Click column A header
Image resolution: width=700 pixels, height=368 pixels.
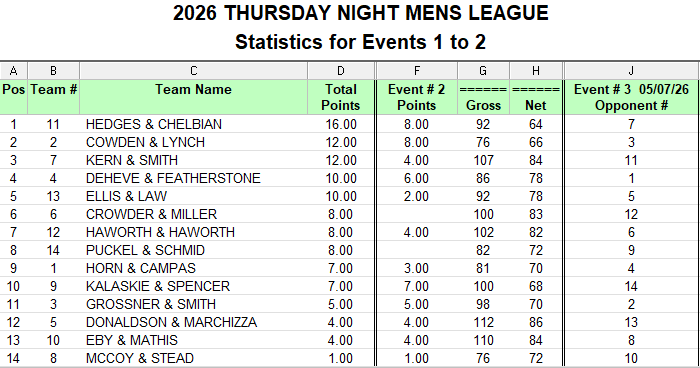click(13, 71)
